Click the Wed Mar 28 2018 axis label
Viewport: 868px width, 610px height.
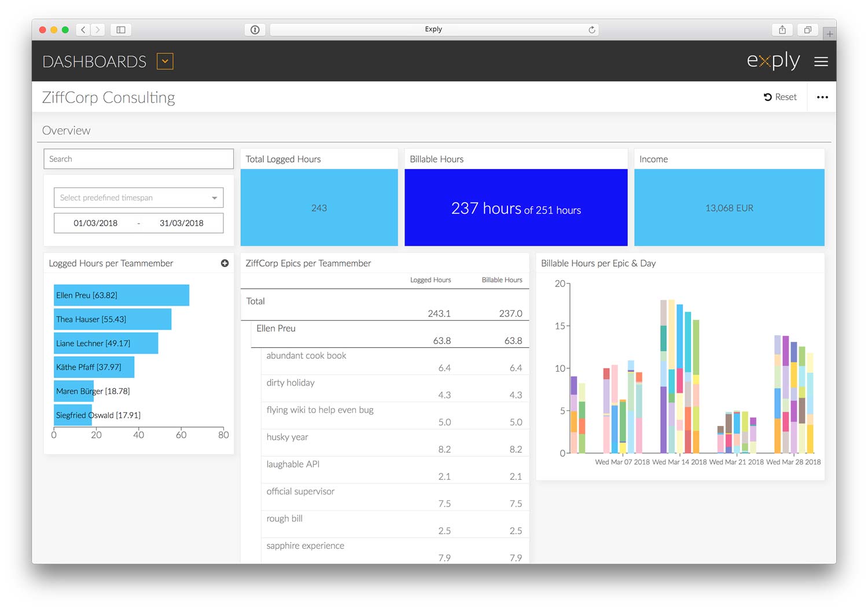point(793,462)
